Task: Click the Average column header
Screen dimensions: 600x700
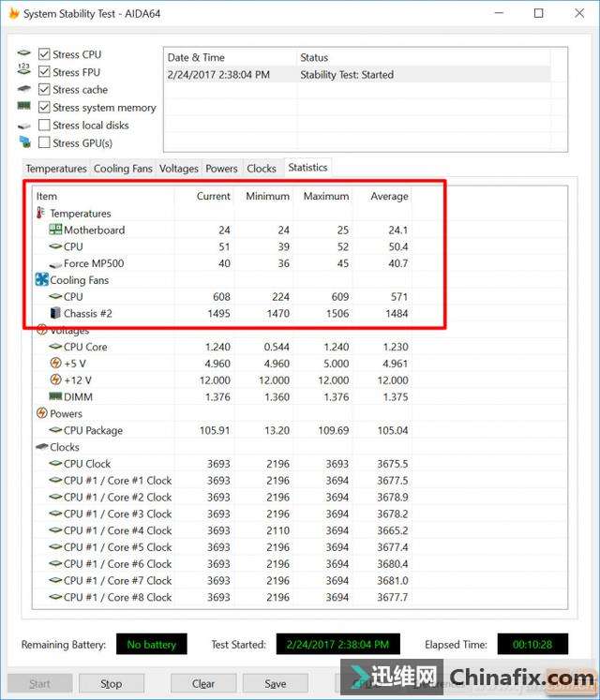Action: point(382,196)
